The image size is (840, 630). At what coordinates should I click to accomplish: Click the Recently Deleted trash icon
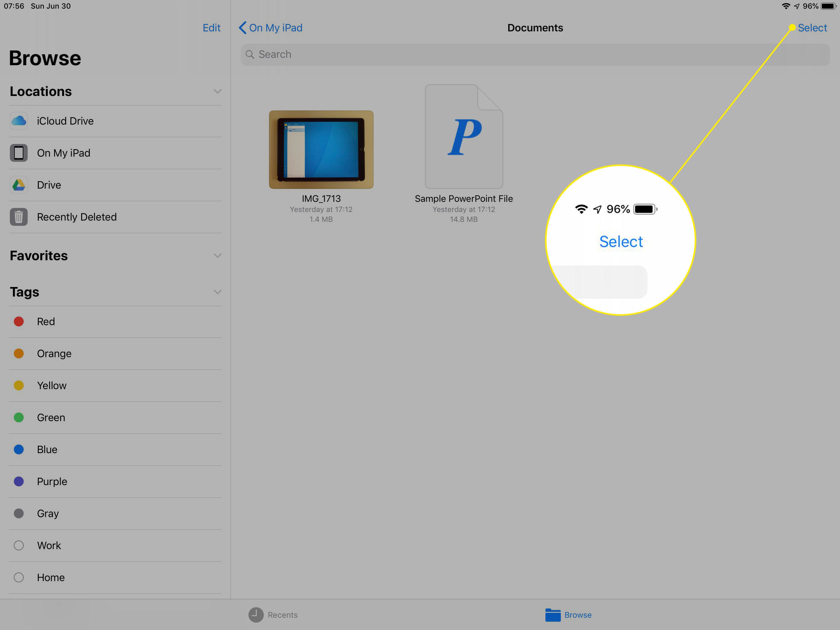pos(18,216)
